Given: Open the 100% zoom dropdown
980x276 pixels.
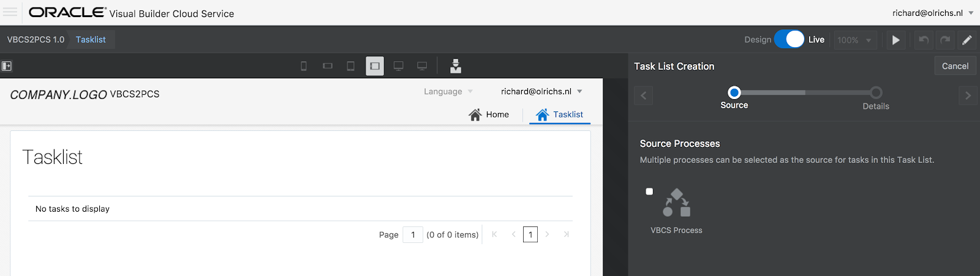Looking at the screenshot, I should 854,40.
